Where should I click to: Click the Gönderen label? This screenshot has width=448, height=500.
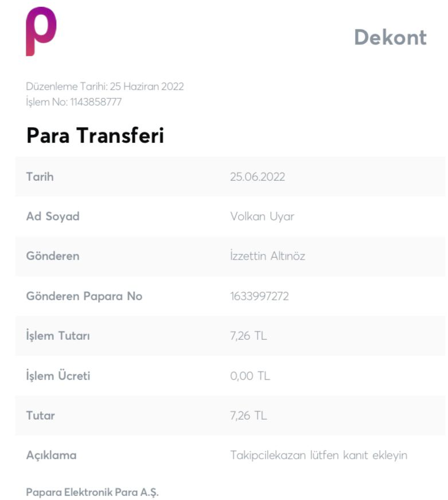pos(53,256)
